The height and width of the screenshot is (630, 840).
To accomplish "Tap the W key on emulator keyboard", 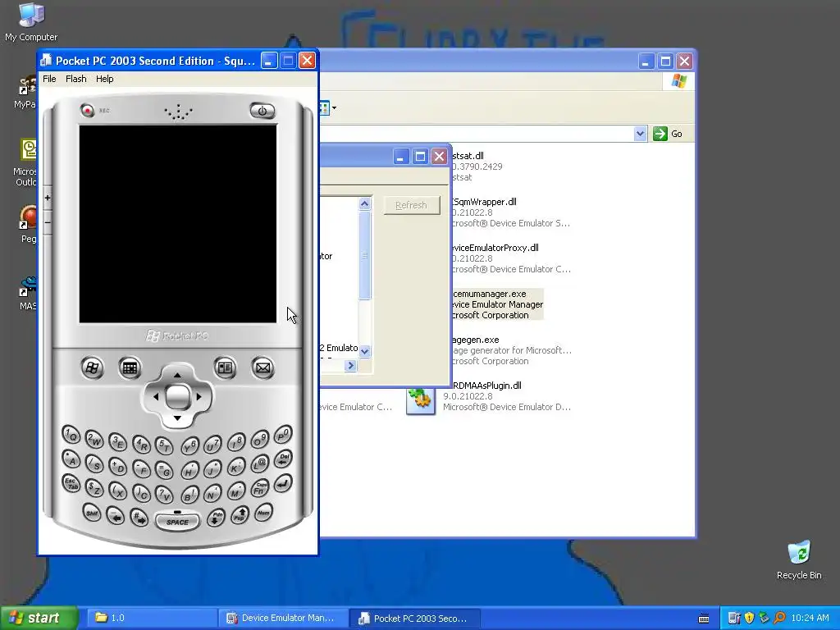I will point(95,440).
